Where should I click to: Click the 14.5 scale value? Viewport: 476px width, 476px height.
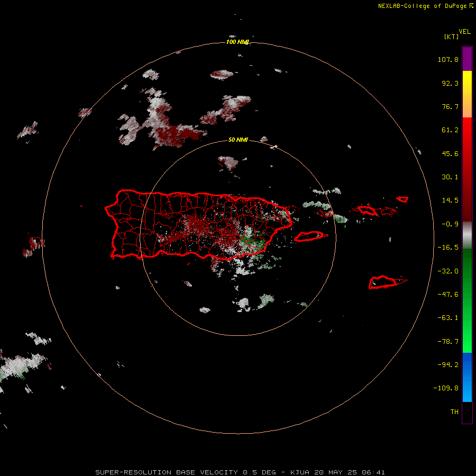tap(450, 200)
